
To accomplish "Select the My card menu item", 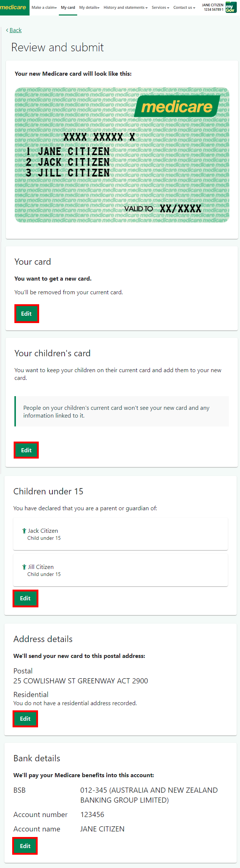I will coord(68,7).
